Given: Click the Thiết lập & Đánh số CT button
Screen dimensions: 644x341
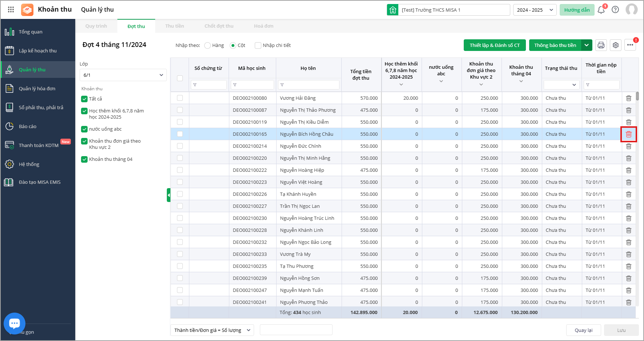Looking at the screenshot, I should (495, 45).
